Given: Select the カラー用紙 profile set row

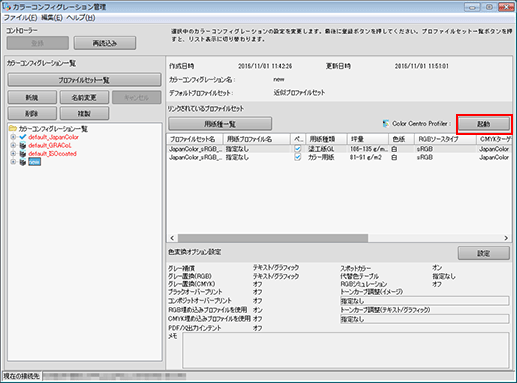Looking at the screenshot, I should (339, 157).
